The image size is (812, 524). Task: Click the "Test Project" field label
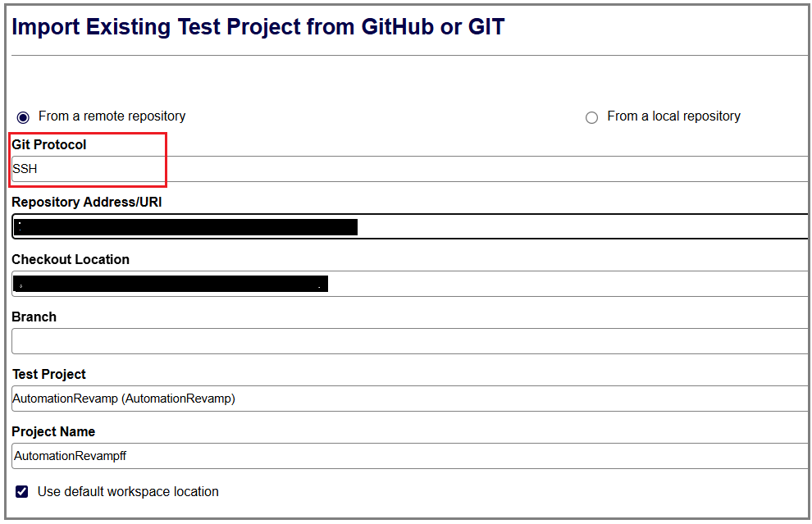[49, 374]
